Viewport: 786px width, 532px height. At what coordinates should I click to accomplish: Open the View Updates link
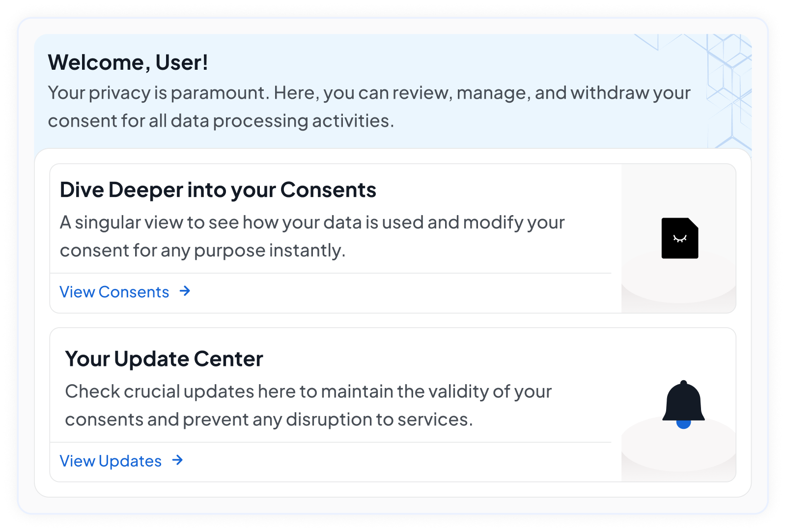[x=111, y=461]
